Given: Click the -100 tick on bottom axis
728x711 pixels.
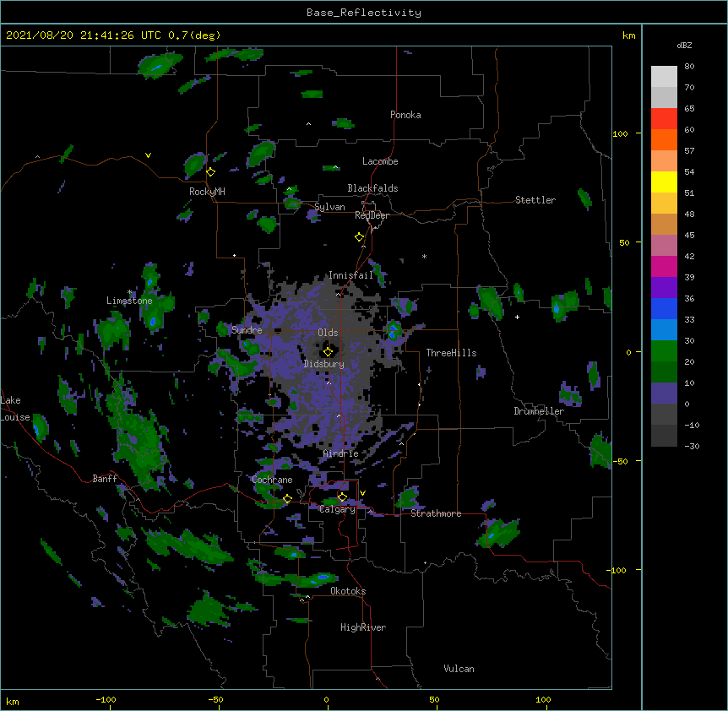Looking at the screenshot, I should pyautogui.click(x=106, y=699).
